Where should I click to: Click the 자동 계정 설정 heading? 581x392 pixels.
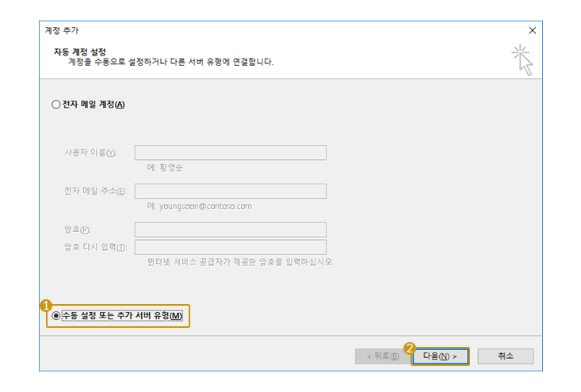[78, 51]
